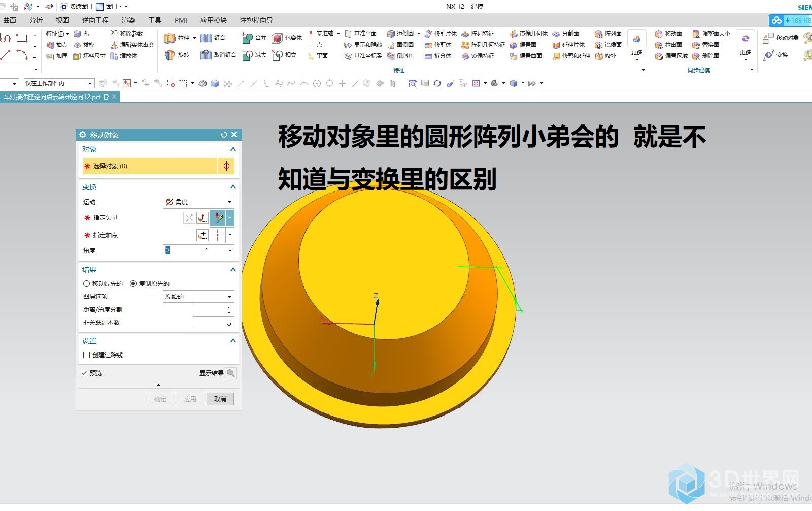Select the 旋转 (Revolve) tool

177,55
